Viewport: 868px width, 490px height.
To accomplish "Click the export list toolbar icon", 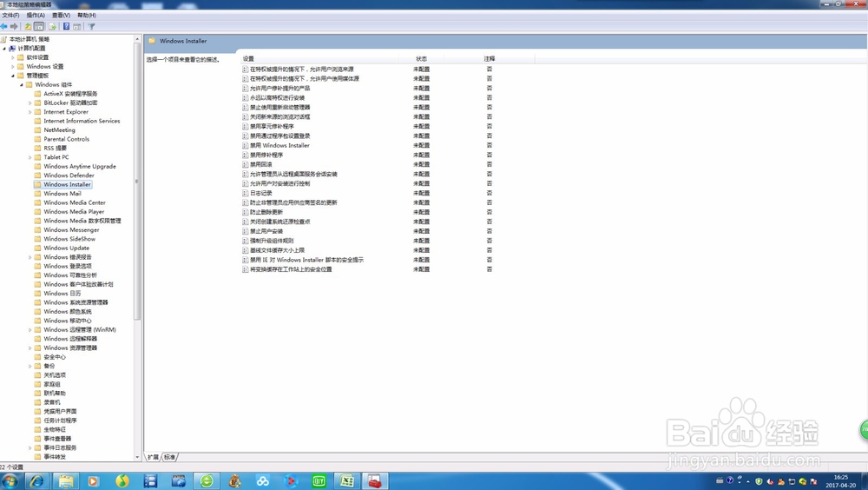I will pyautogui.click(x=53, y=27).
